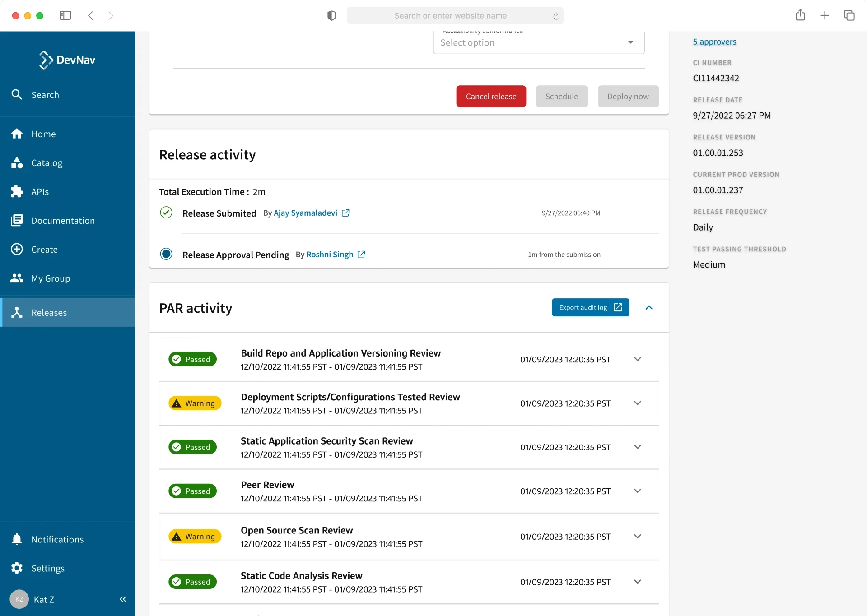The height and width of the screenshot is (616, 867).
Task: Expand the Peer Review row
Action: 637,491
